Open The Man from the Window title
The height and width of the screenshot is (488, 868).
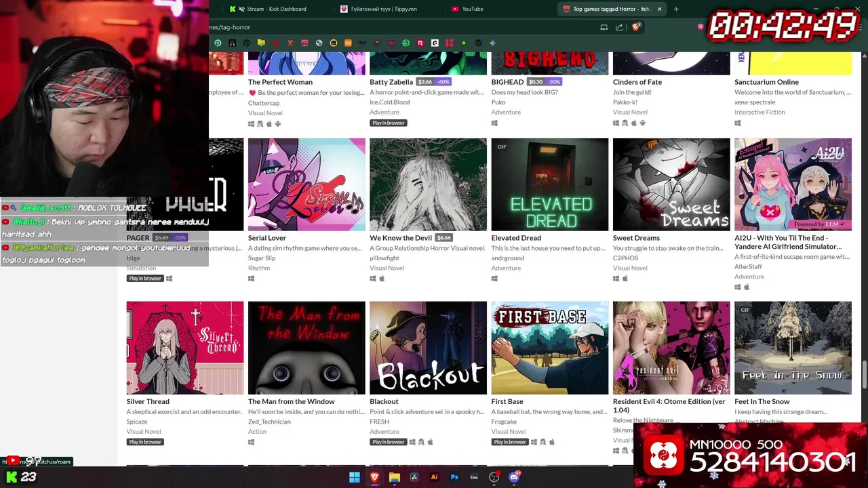(x=292, y=401)
